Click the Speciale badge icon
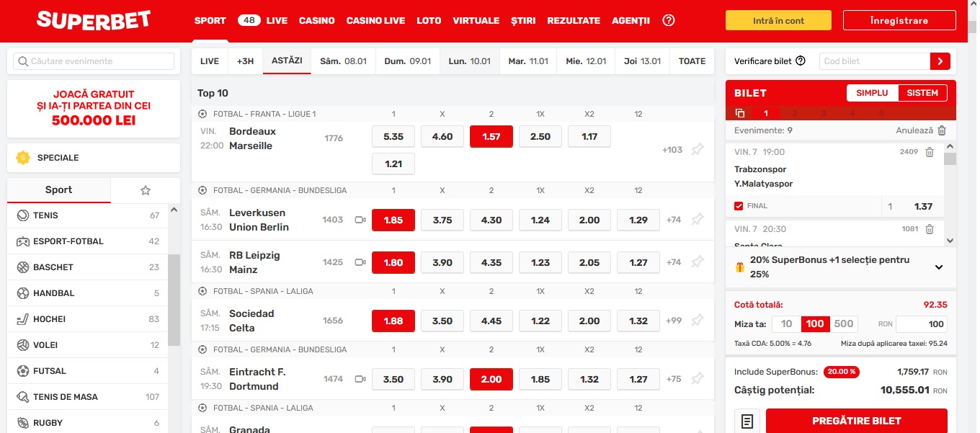The width and height of the screenshot is (980, 433). [x=23, y=158]
